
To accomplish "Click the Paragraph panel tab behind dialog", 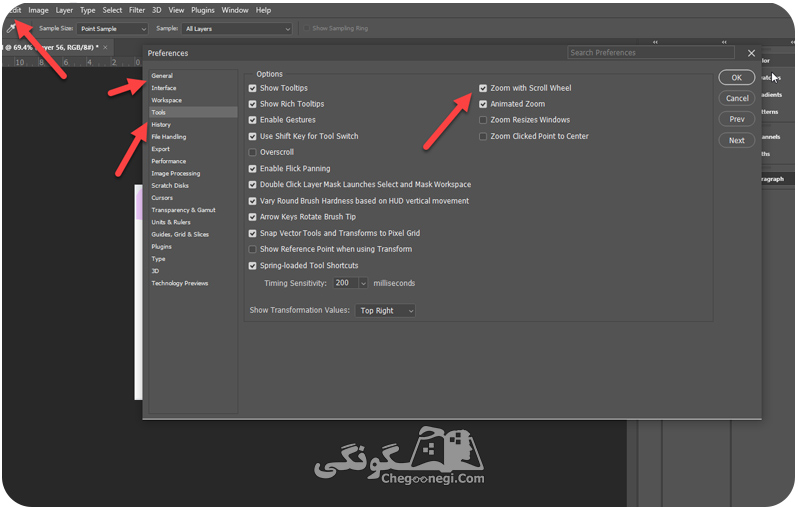I will pos(773,179).
